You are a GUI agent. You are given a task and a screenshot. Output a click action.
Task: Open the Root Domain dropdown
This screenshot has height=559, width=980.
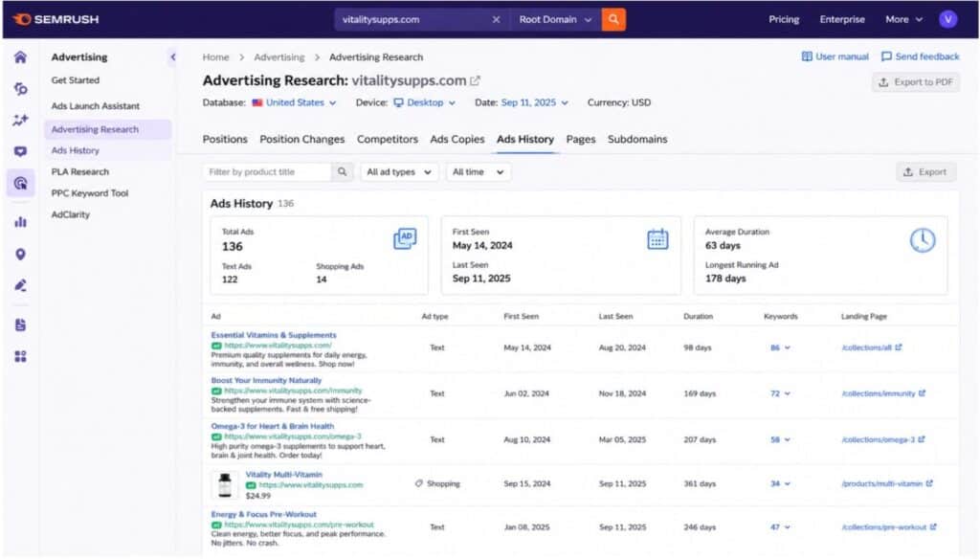[x=555, y=19]
